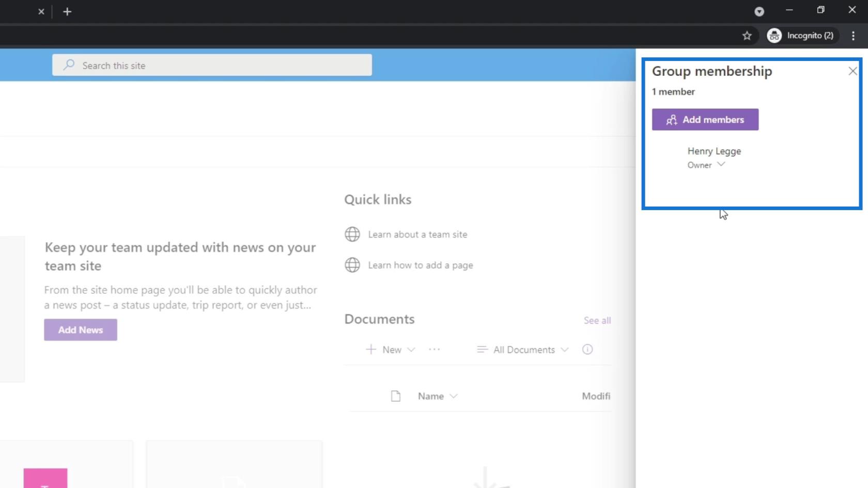This screenshot has width=868, height=488.
Task: Open Learn how to add a page link
Action: click(421, 265)
